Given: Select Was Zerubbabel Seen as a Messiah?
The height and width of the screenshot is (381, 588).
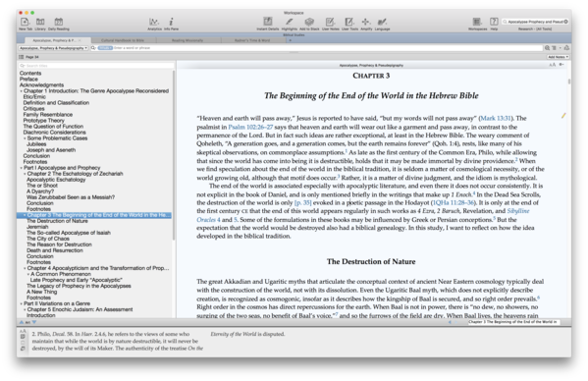Looking at the screenshot, I should point(71,197).
